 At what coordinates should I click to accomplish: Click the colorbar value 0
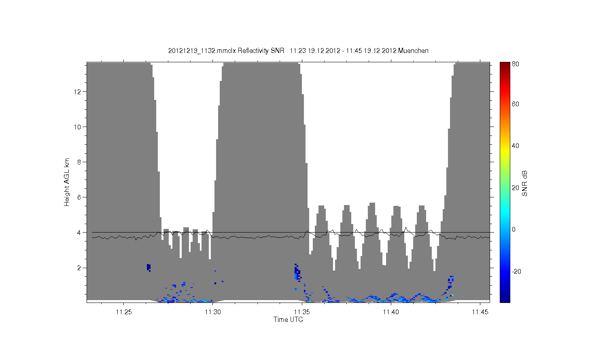514,229
